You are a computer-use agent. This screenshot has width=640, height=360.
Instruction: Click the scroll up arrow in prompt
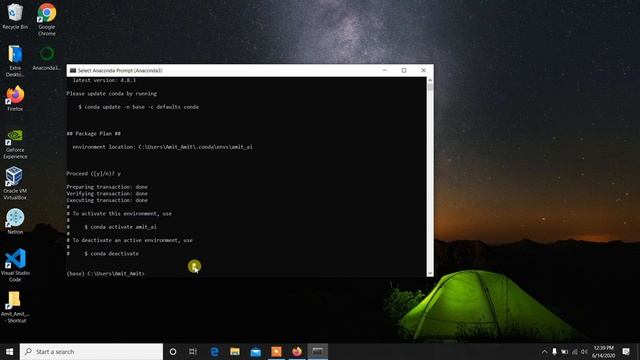tap(430, 80)
